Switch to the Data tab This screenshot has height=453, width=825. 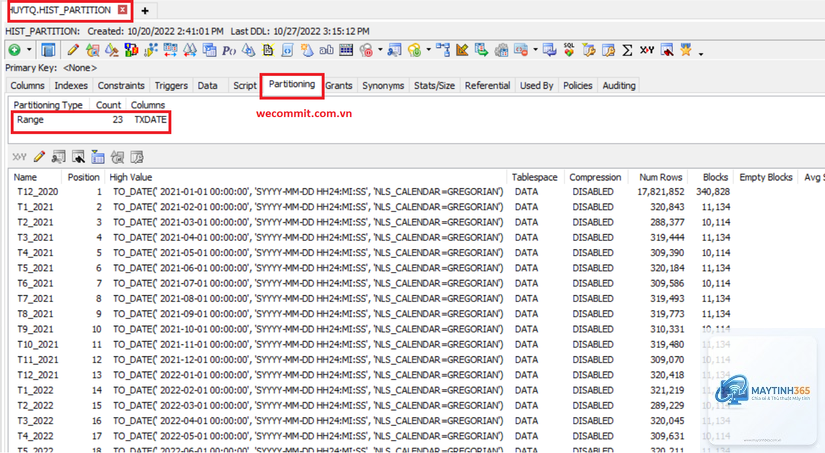coord(208,85)
